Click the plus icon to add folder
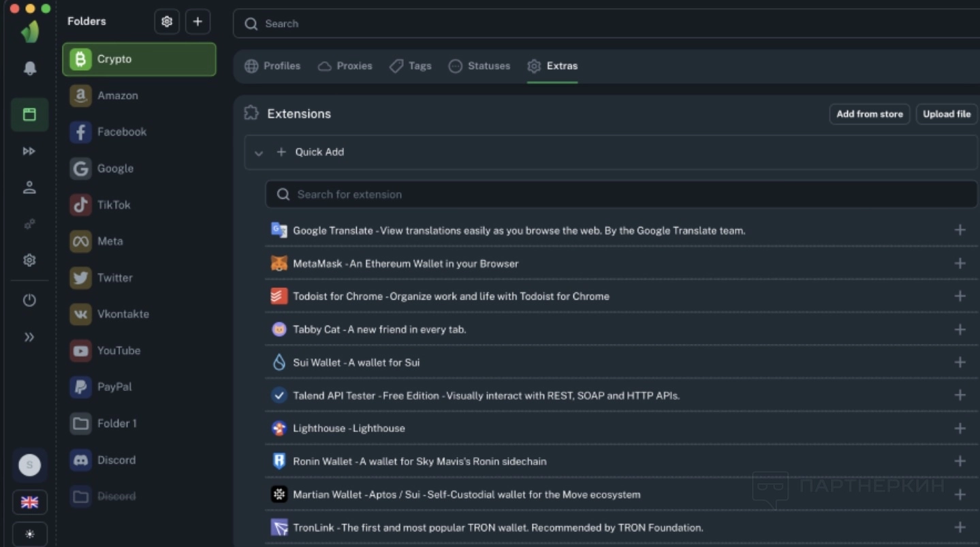The width and height of the screenshot is (980, 547). pyautogui.click(x=197, y=22)
